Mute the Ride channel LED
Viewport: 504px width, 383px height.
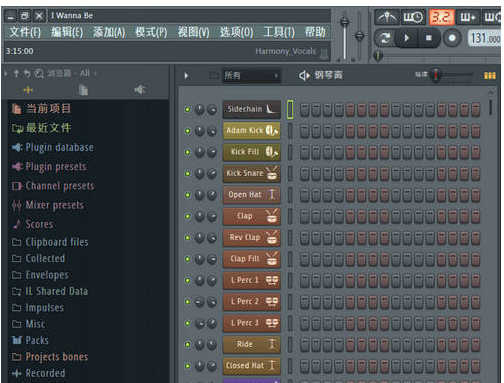[x=188, y=344]
